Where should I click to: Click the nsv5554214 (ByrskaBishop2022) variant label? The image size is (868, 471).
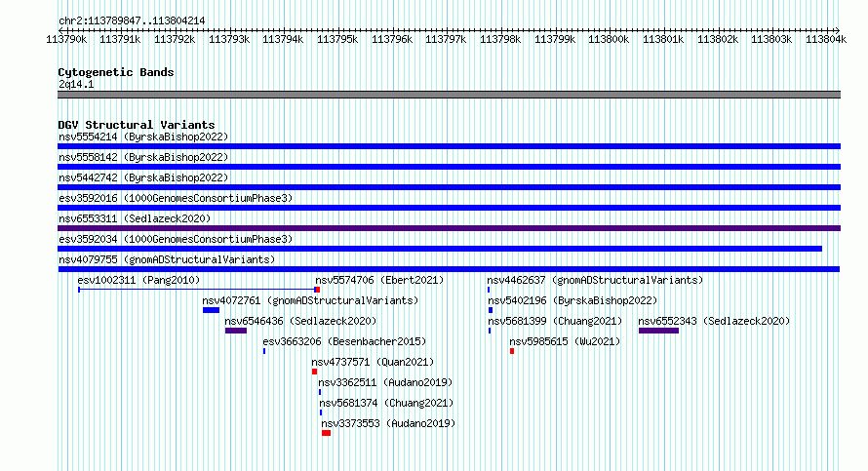(x=143, y=137)
